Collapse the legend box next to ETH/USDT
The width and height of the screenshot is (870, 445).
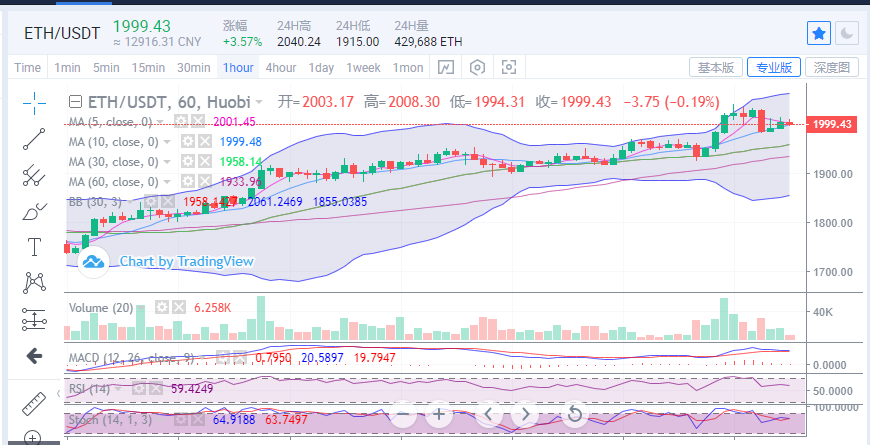point(76,102)
